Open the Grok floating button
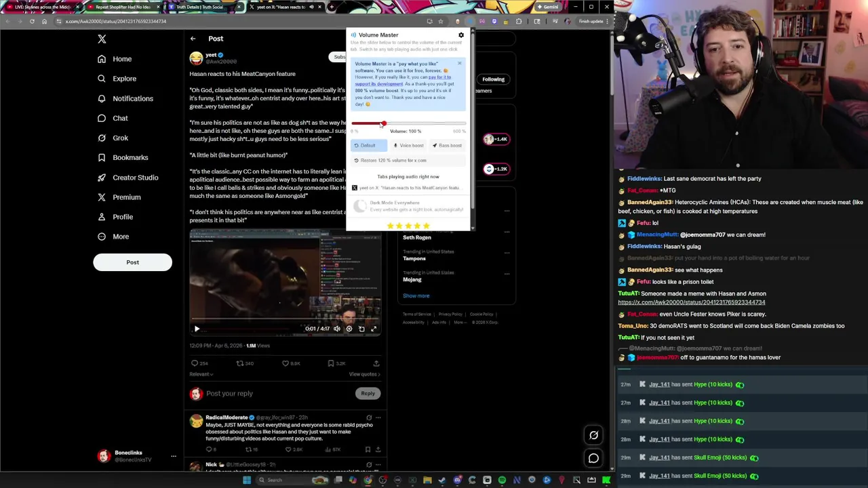868x488 pixels. (x=593, y=436)
